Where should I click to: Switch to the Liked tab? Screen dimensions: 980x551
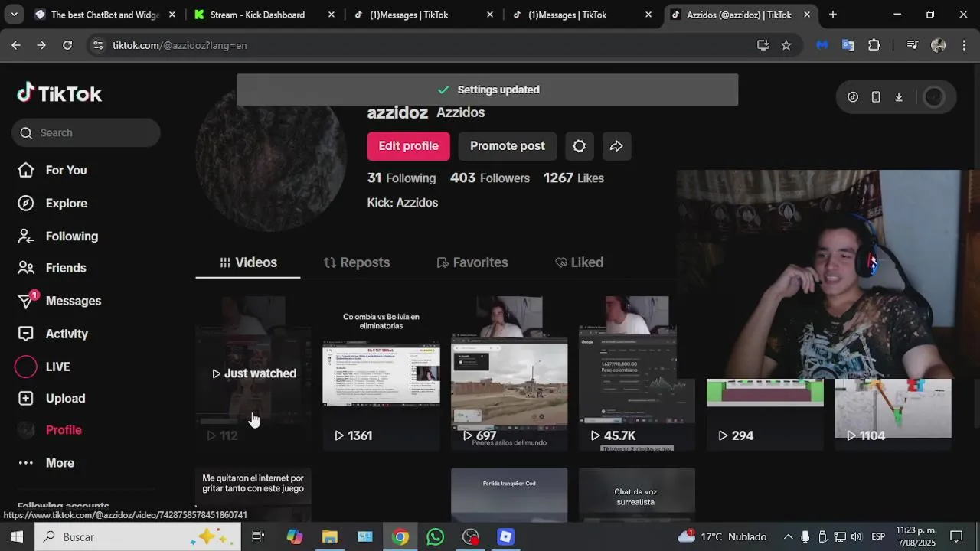click(580, 262)
